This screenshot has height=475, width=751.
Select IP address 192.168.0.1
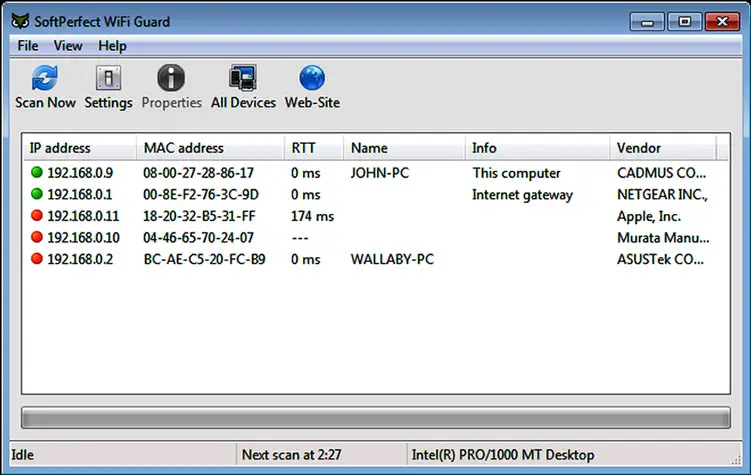click(x=80, y=194)
